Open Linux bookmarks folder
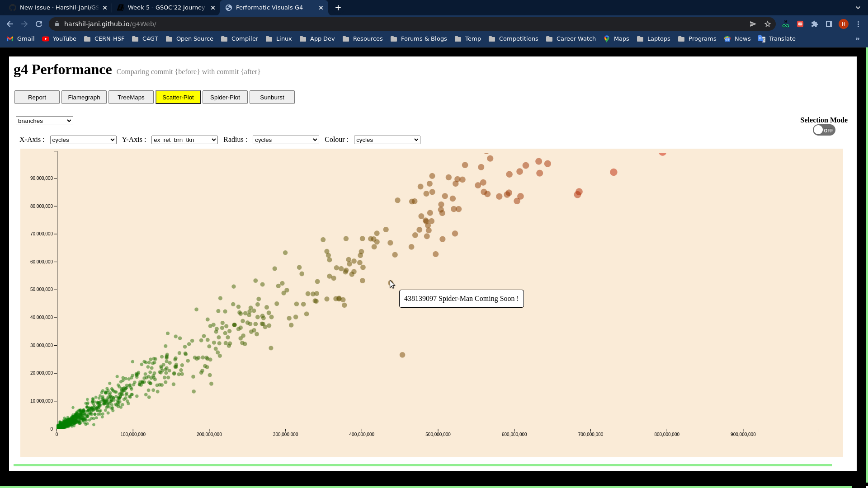 [x=278, y=39]
